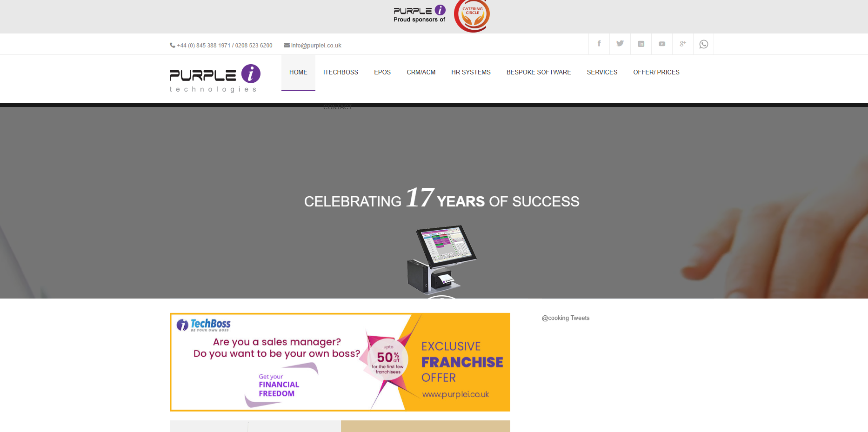Image resolution: width=868 pixels, height=432 pixels.
Task: Open the WhatsApp icon
Action: tap(704, 44)
